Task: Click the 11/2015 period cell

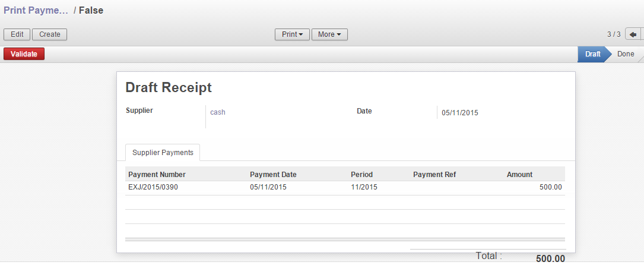Action: click(364, 187)
